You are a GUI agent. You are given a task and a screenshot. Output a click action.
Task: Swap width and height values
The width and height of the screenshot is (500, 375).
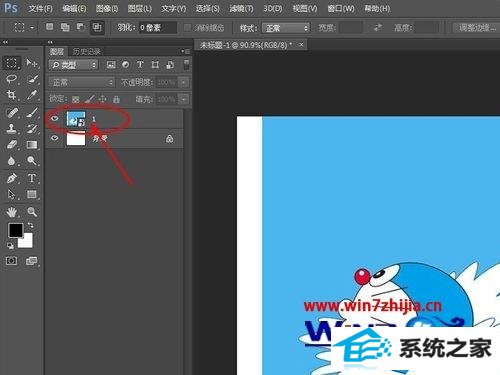pos(378,27)
